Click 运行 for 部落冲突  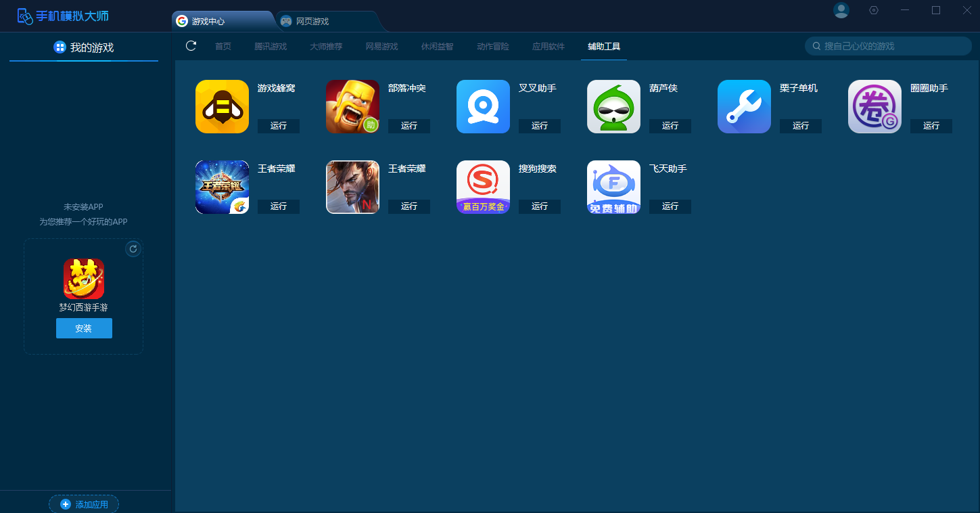pyautogui.click(x=409, y=126)
